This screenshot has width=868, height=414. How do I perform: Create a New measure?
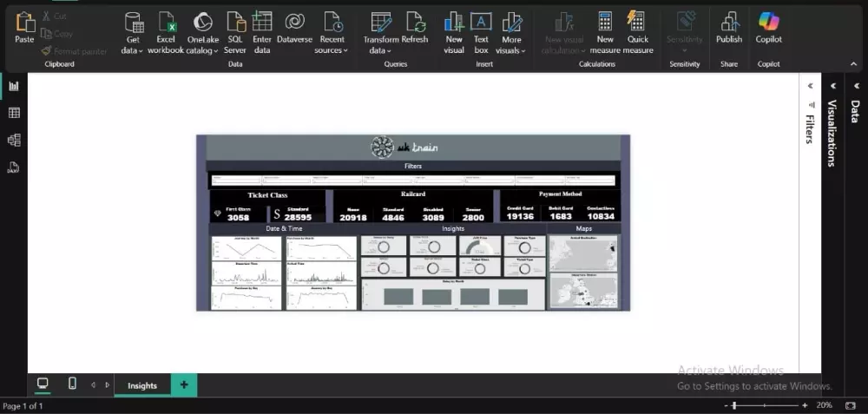tap(605, 33)
